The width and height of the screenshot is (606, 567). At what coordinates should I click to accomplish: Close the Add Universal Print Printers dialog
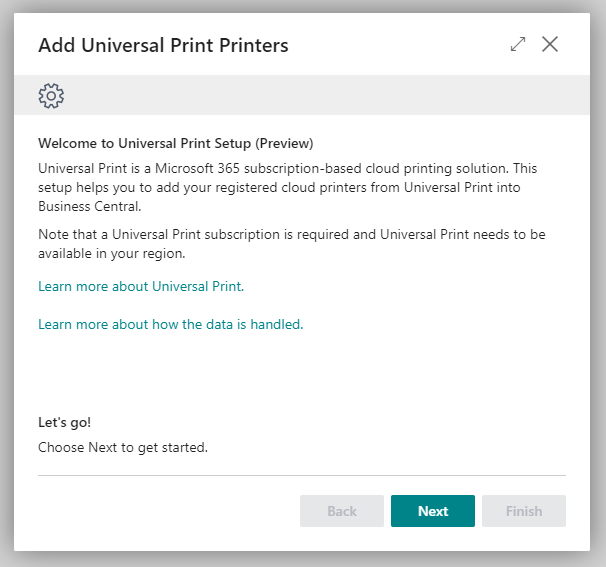(549, 44)
